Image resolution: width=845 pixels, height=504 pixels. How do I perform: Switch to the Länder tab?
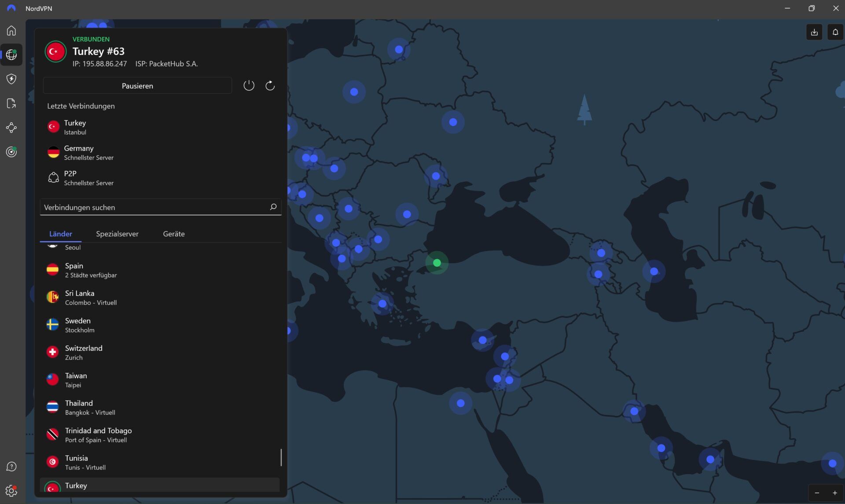[x=61, y=234]
